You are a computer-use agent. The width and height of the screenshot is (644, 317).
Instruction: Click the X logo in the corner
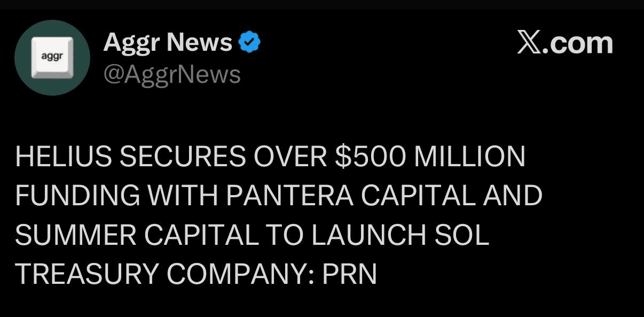pos(529,43)
